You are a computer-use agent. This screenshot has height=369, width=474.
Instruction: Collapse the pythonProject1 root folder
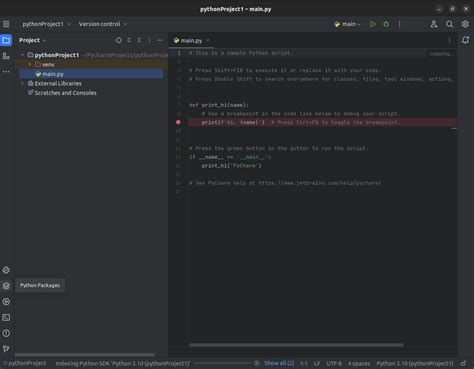pos(22,55)
